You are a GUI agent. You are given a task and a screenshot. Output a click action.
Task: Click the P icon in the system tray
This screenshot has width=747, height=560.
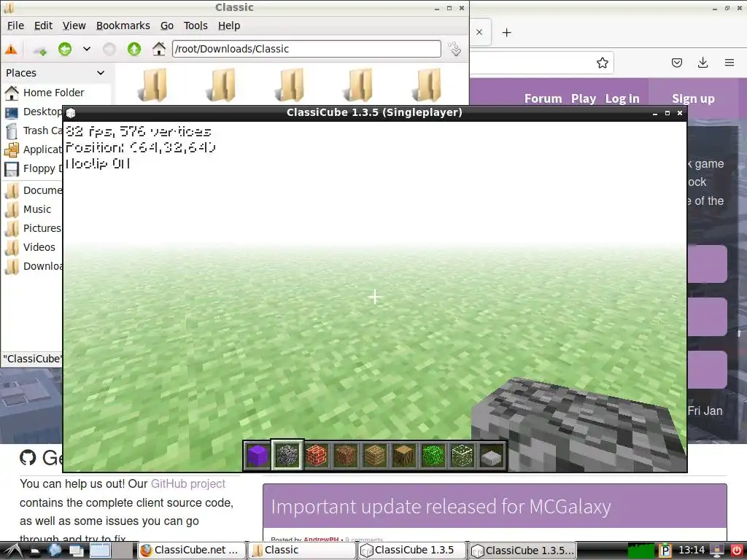click(x=665, y=551)
